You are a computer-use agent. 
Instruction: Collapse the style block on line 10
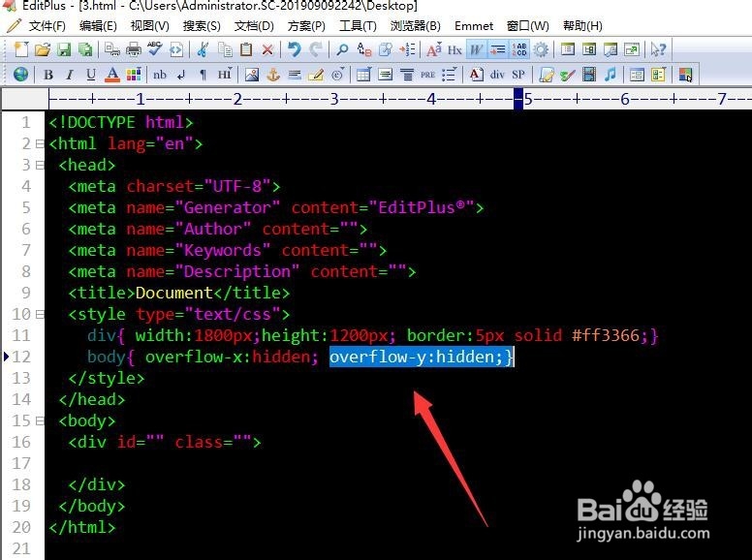(40, 314)
